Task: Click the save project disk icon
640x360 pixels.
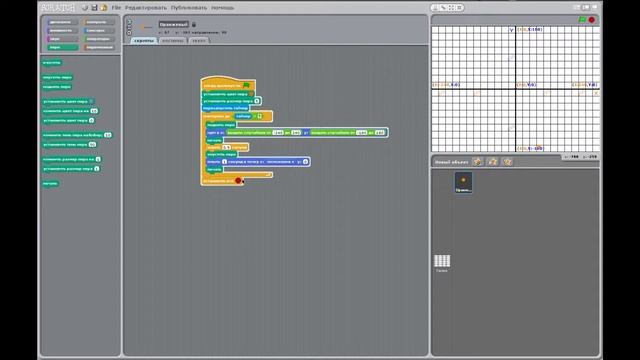Action: tap(94, 8)
